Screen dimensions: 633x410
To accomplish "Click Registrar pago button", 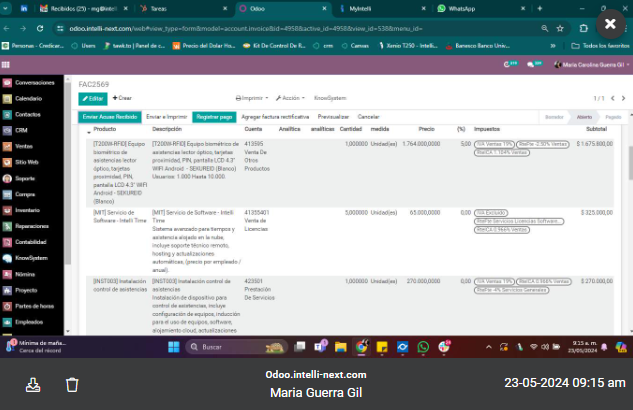I will tap(214, 117).
